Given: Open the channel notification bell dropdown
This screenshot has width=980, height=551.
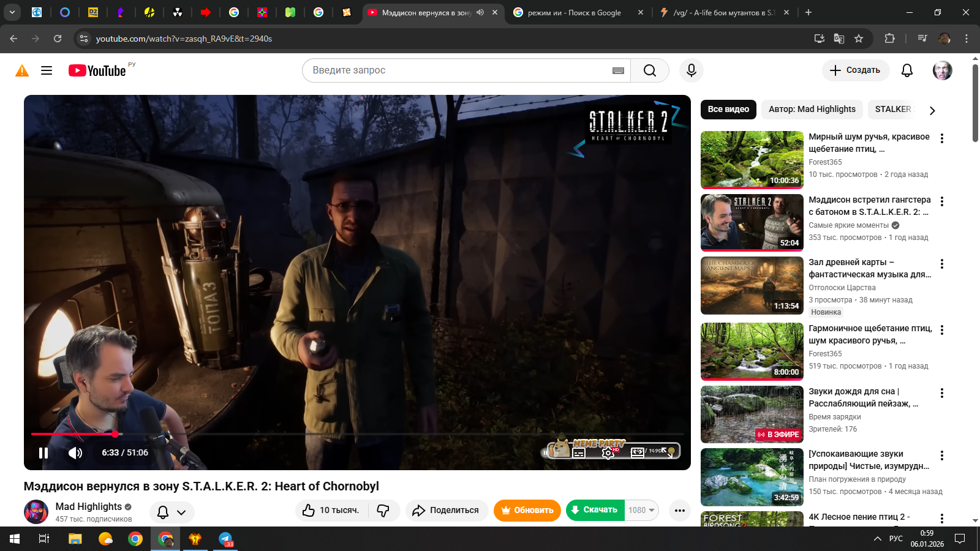Looking at the screenshot, I should 172,512.
